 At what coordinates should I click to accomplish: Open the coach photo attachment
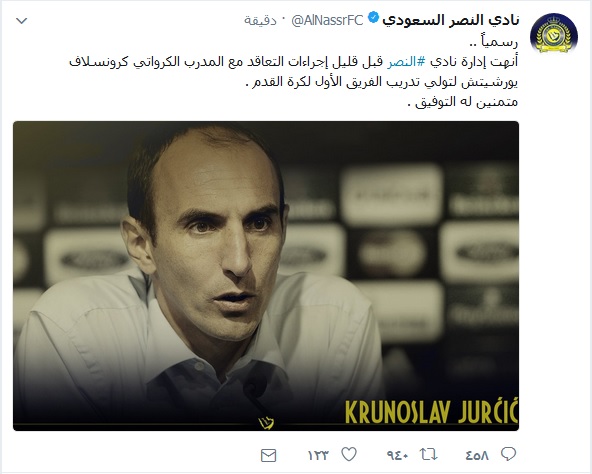[266, 276]
